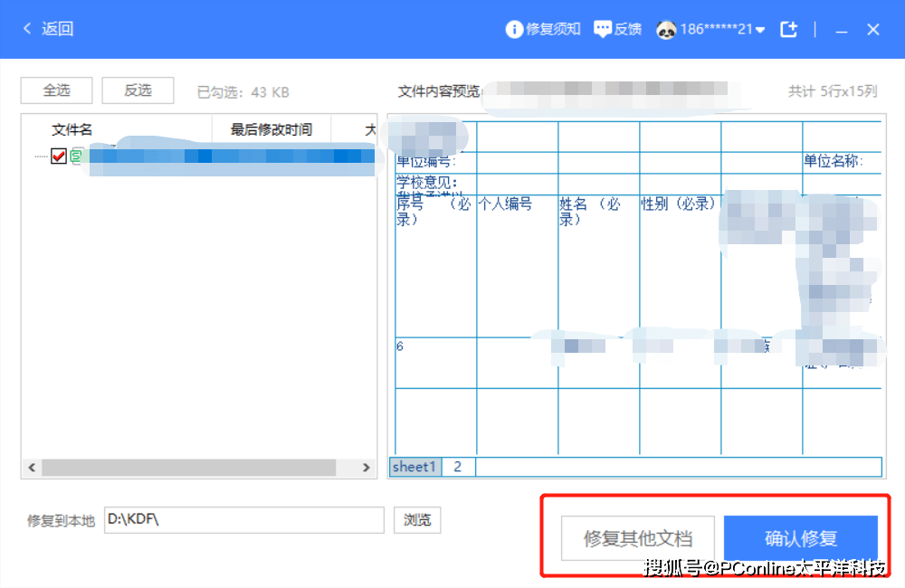905x588 pixels.
Task: Click the D:\KDF\ save path field
Action: coord(244,520)
